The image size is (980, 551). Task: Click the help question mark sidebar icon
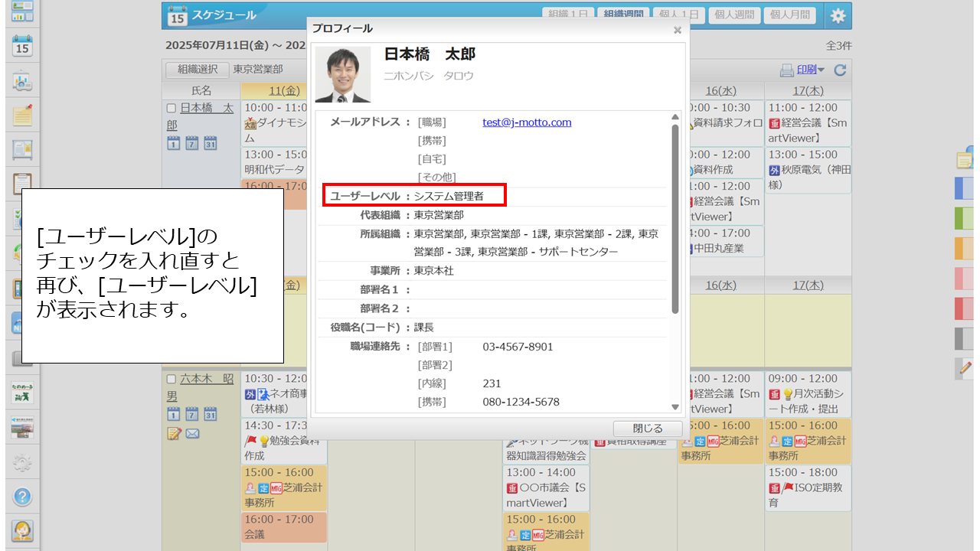22,497
